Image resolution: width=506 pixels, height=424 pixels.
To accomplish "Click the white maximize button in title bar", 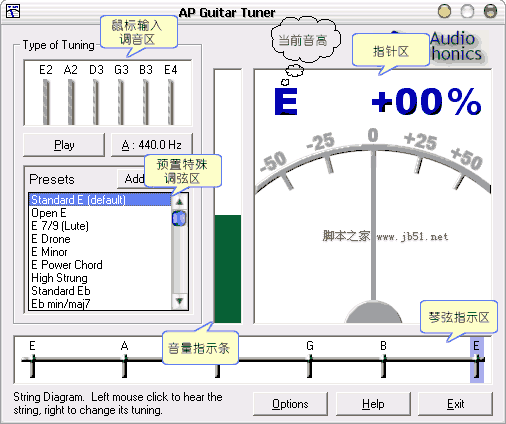I will (x=467, y=11).
